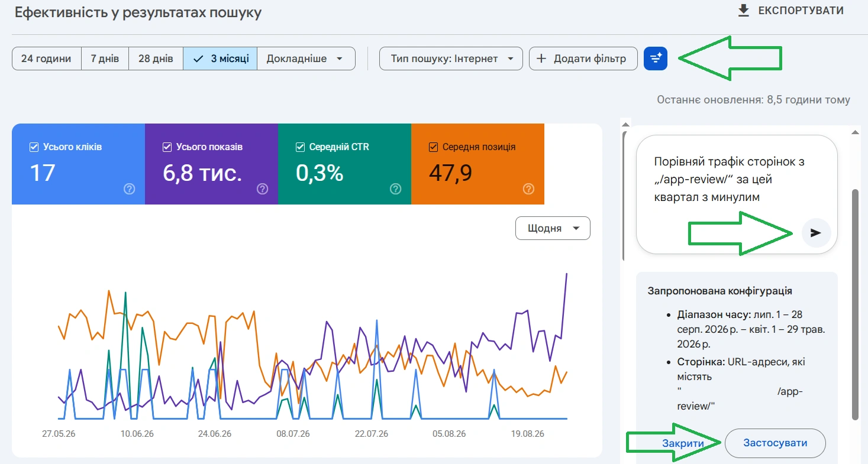Click the 24.06.26 axis date label

click(215, 433)
